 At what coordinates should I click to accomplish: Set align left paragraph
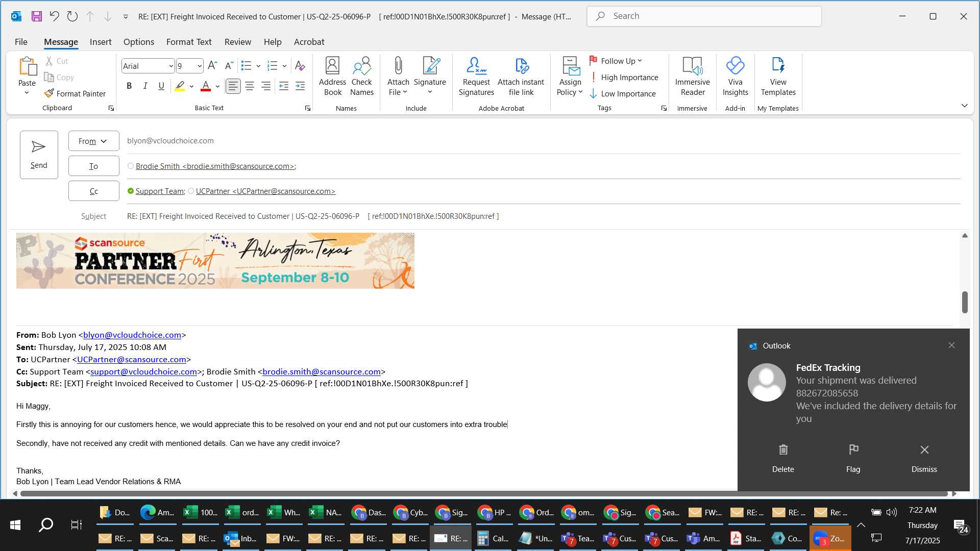click(x=233, y=86)
